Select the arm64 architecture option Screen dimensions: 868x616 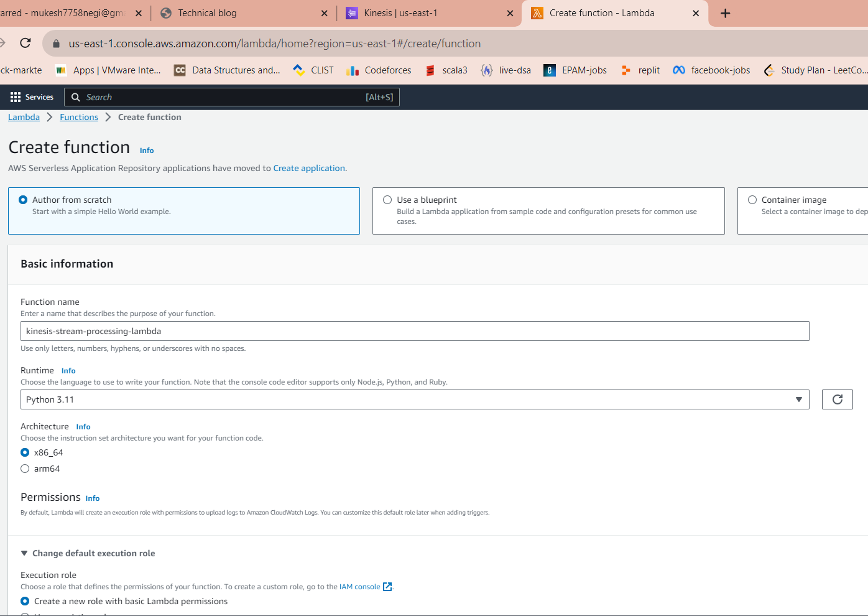[x=25, y=469]
